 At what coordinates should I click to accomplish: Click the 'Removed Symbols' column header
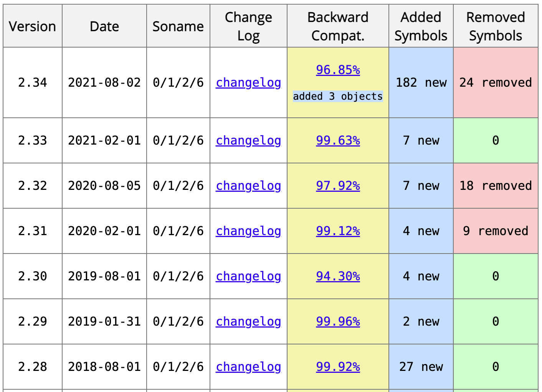(496, 26)
